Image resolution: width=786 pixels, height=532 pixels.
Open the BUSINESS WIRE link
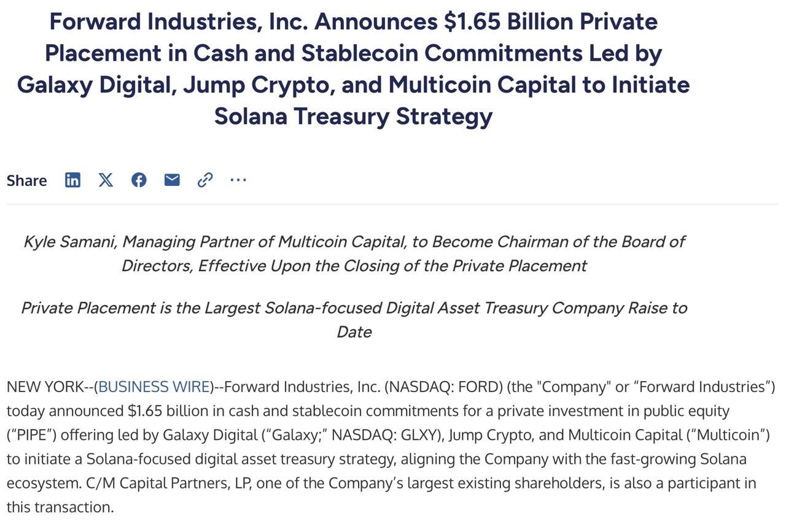coord(154,387)
